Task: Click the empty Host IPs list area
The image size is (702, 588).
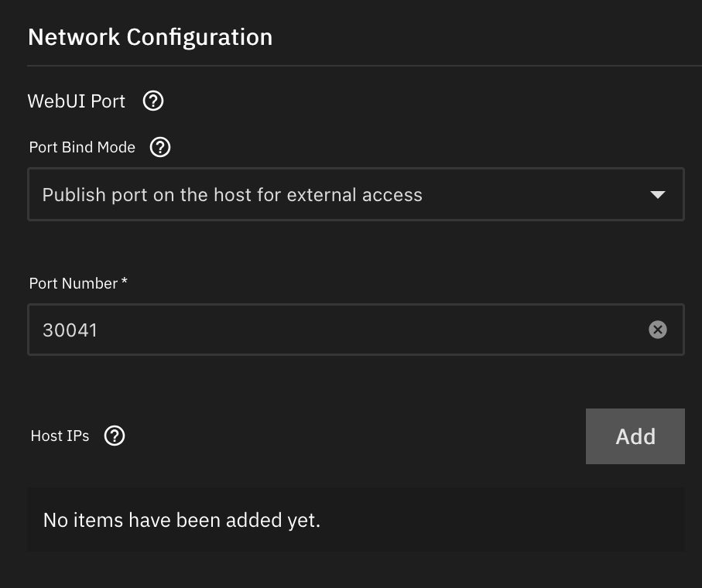Action: 356,518
